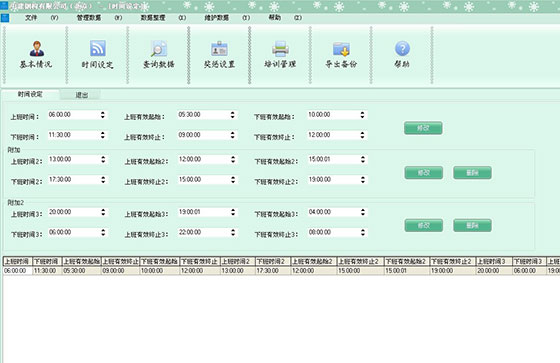Click the spinner arrows of 上班有效终止2
The image size is (560, 363).
point(233,180)
